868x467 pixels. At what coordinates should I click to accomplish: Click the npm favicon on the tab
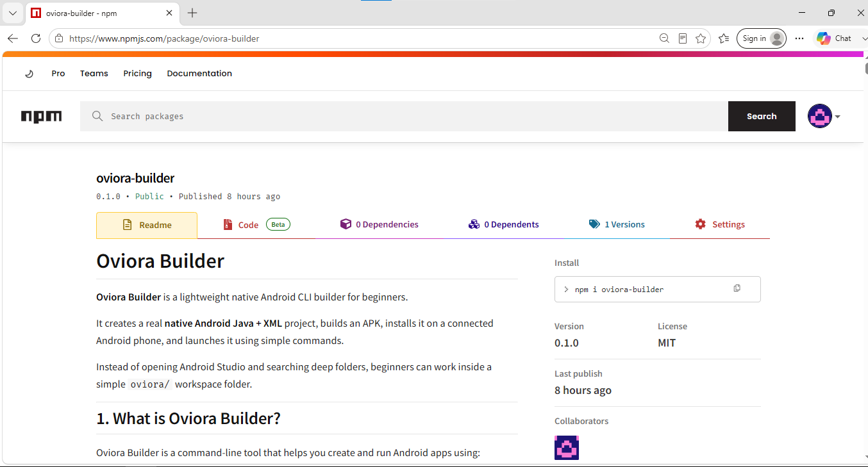point(36,13)
